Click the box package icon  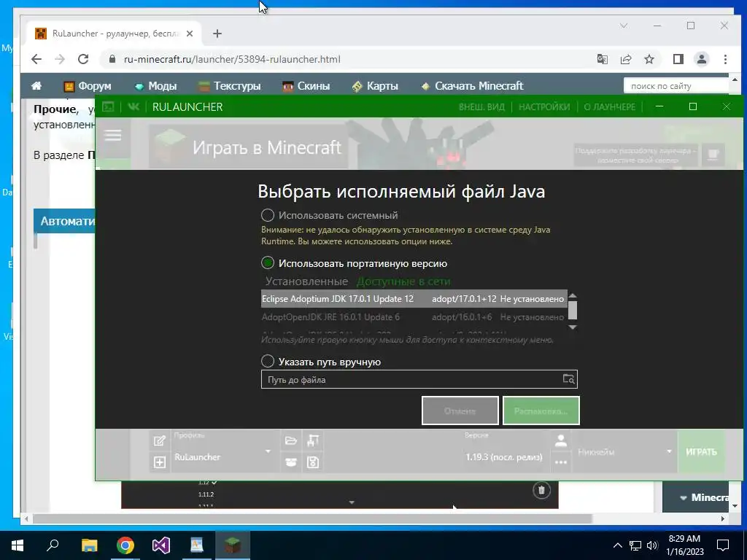291,462
